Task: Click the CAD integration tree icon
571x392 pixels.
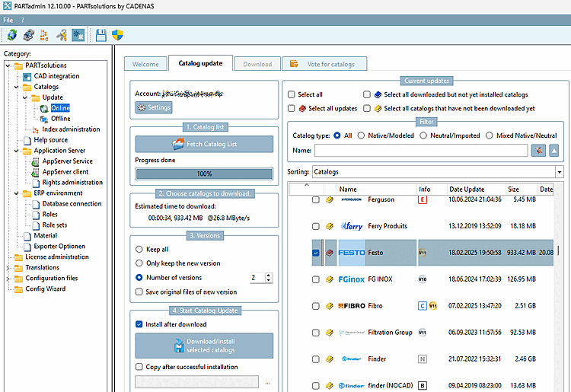Action: click(x=27, y=76)
